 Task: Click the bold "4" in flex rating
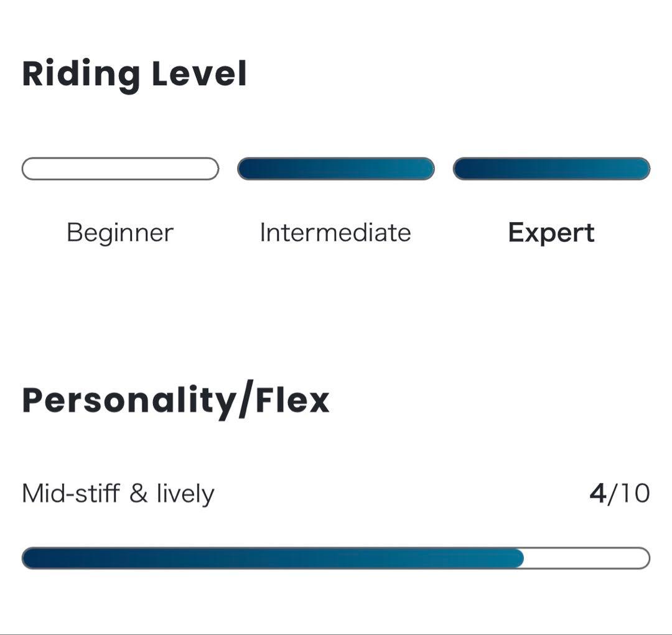[597, 494]
